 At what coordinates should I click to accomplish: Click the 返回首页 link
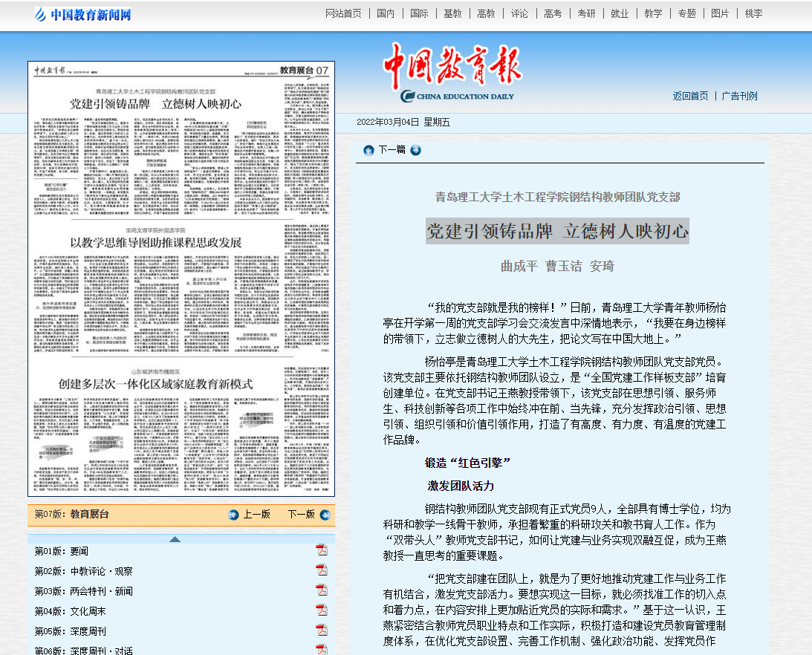pos(690,96)
